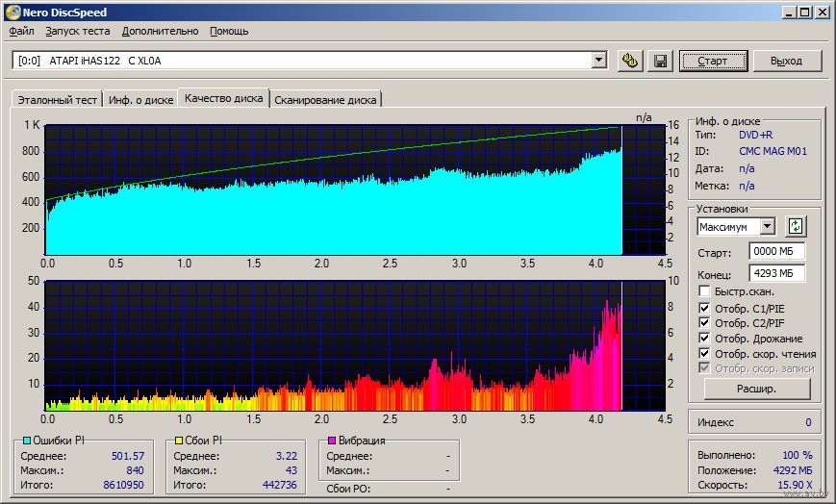The image size is (836, 504).
Task: Switch to the Сканирование диска tab
Action: (x=325, y=100)
